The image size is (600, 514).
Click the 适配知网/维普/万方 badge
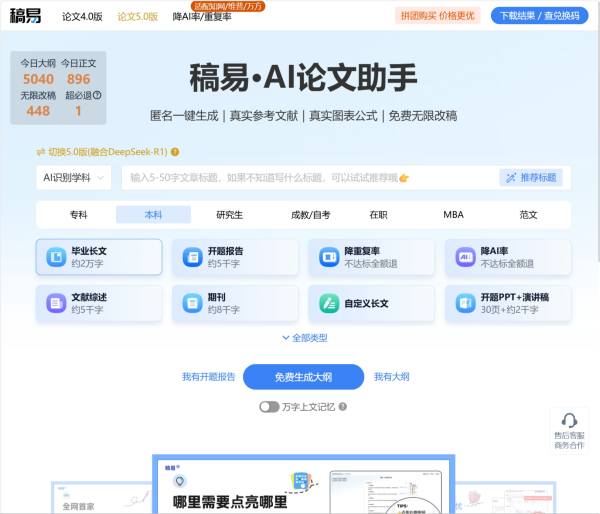coord(228,6)
